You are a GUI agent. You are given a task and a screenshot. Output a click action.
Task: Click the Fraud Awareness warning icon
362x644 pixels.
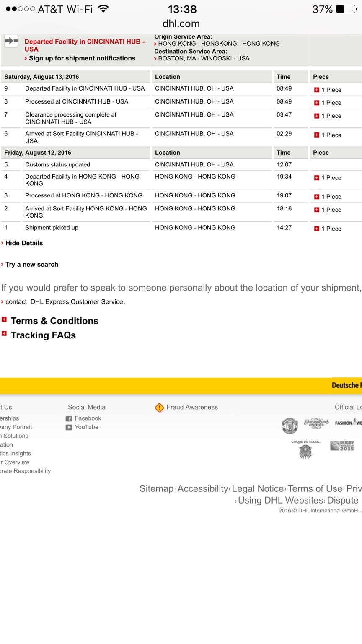[159, 407]
